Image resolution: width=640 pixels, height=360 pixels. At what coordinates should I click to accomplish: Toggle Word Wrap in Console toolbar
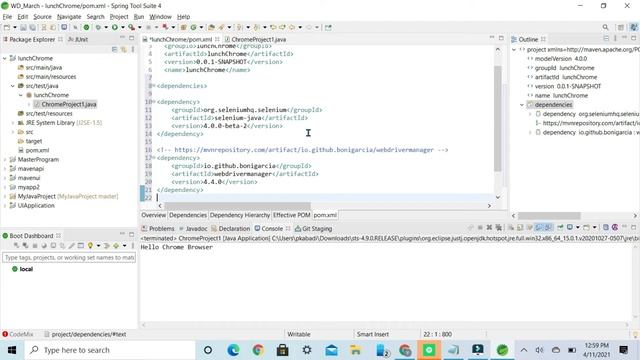pos(530,227)
